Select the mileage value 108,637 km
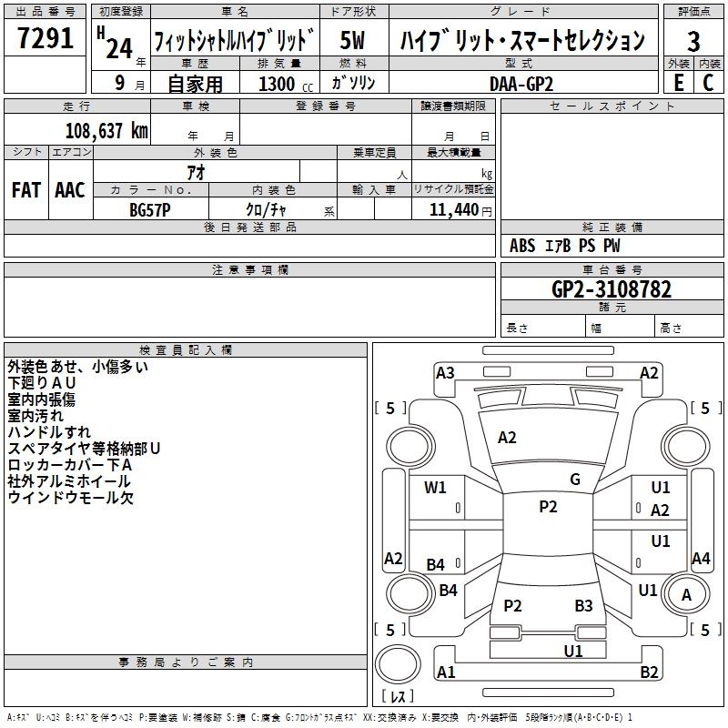The image size is (728, 728). 106,130
